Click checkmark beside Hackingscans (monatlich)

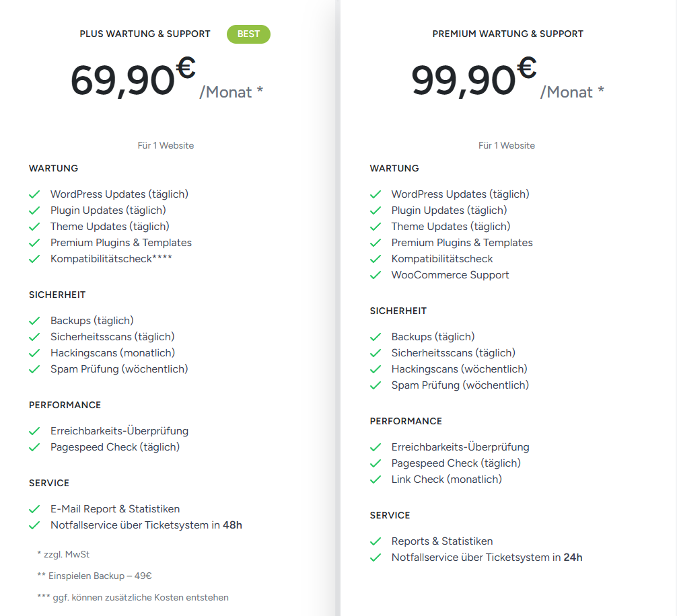pyautogui.click(x=34, y=353)
